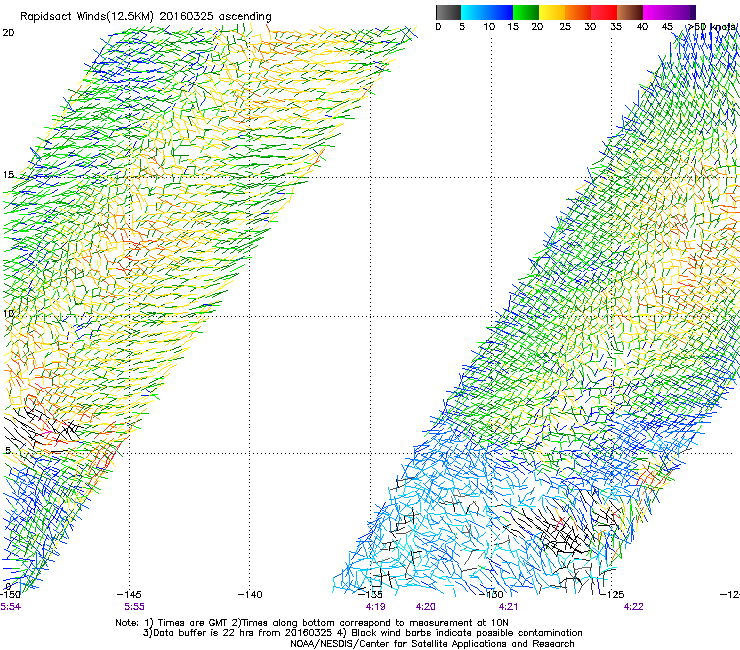Screen dimensions: 740x650
Task: Click the cyan 5–10 knots legend segment
Action: [474, 12]
